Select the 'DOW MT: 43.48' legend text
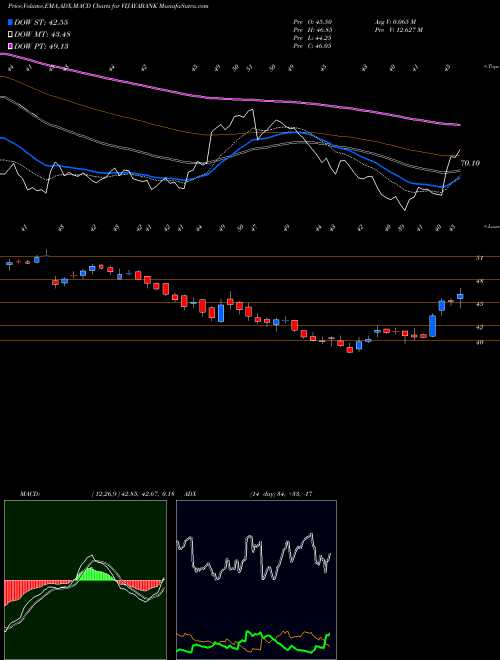Viewport: 500px width, 660px height. click(41, 35)
